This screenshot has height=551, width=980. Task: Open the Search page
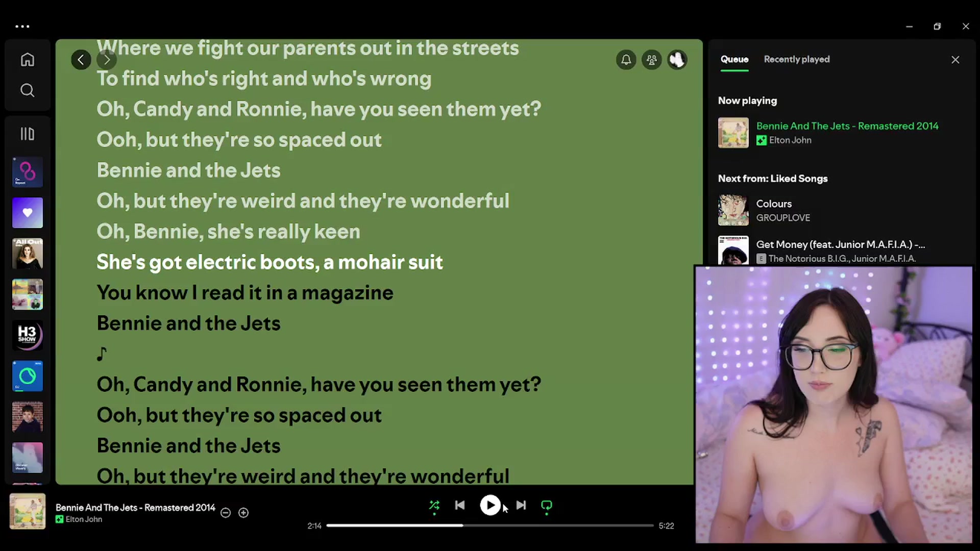28,90
